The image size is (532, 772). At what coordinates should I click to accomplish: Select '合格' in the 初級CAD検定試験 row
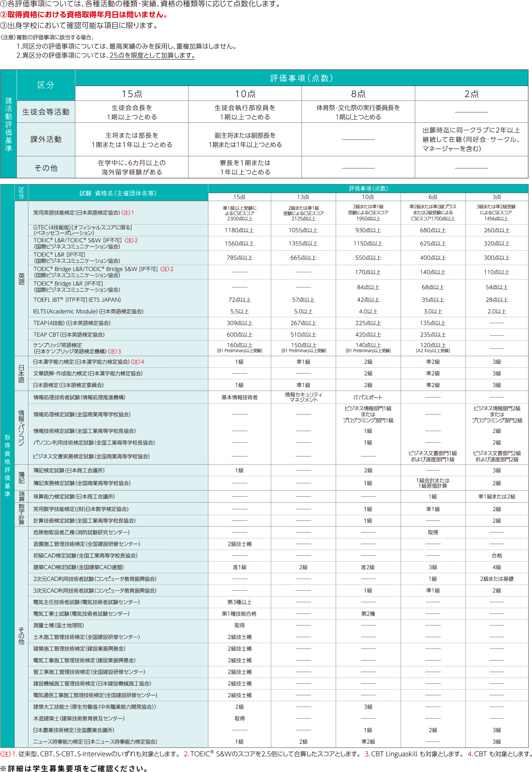click(x=497, y=556)
